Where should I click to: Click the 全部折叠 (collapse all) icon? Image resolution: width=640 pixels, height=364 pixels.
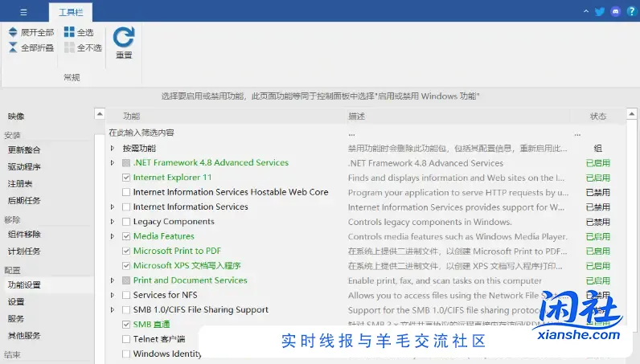click(13, 47)
